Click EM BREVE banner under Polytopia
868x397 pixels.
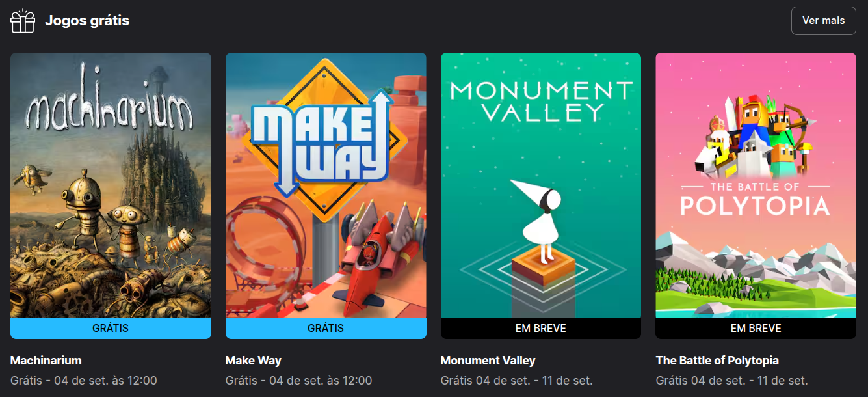tap(756, 328)
